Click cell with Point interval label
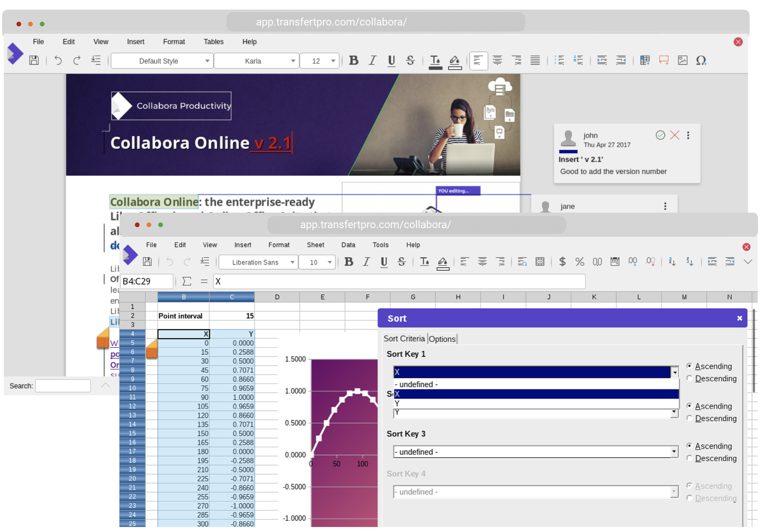Viewport: 763px width, 532px height. (x=183, y=316)
